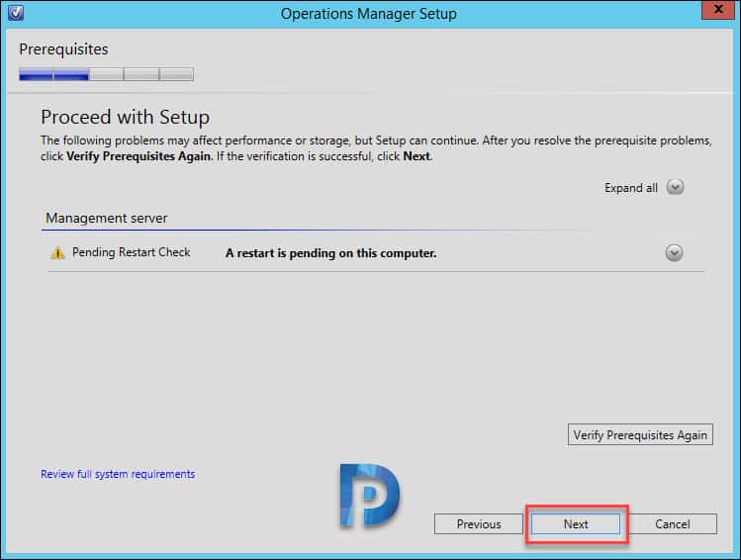This screenshot has width=741, height=560.
Task: Go back with the Previous button
Action: 479,524
